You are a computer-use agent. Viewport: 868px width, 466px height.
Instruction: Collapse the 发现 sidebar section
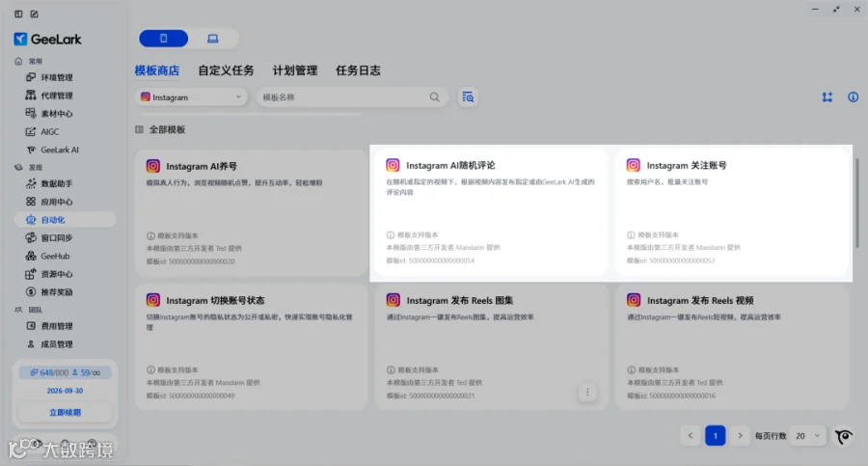[x=36, y=167]
